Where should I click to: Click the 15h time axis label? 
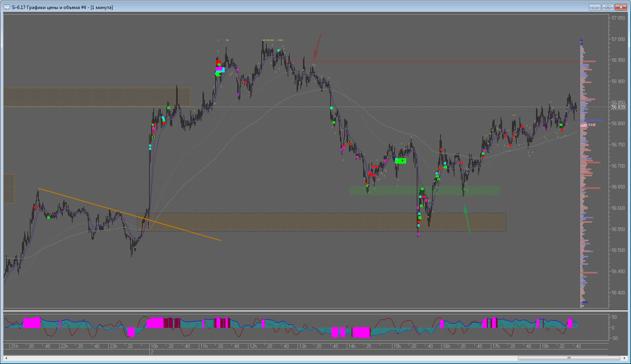[397, 346]
